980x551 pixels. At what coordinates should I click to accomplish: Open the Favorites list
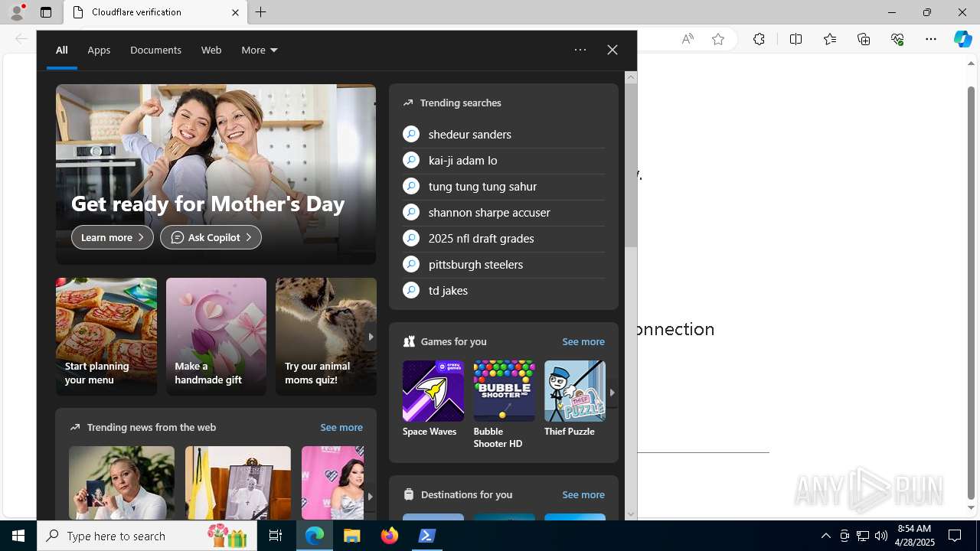tap(830, 39)
